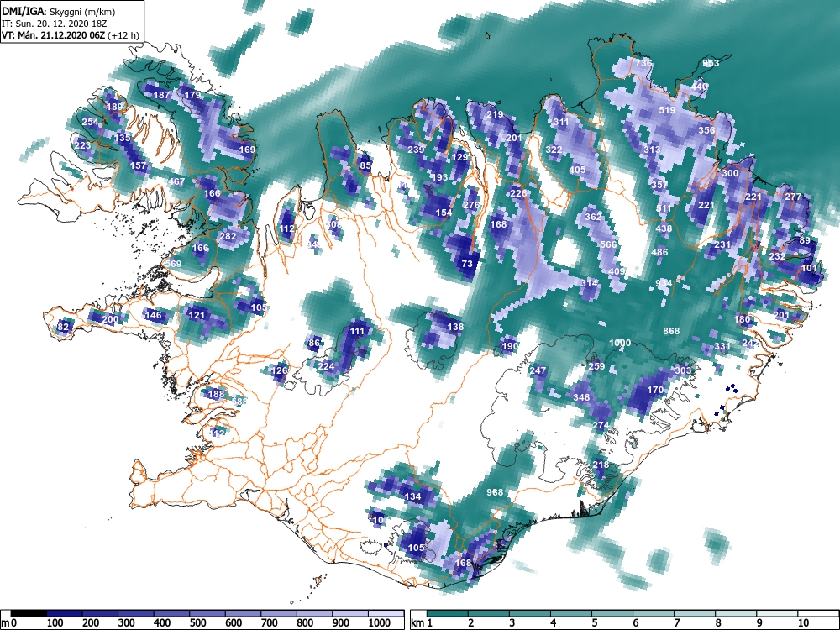
Task: Click the visibility value '85' on the map
Action: (365, 165)
